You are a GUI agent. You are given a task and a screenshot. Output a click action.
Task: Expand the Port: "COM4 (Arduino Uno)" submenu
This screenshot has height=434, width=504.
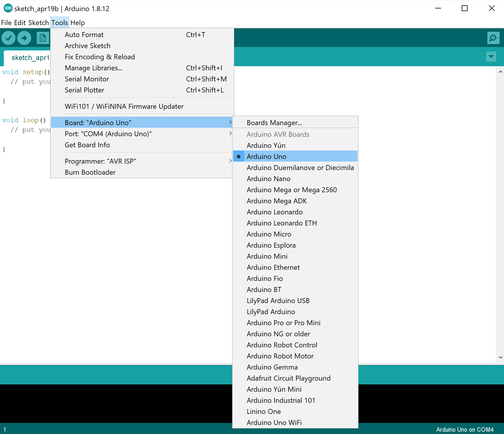coord(142,134)
